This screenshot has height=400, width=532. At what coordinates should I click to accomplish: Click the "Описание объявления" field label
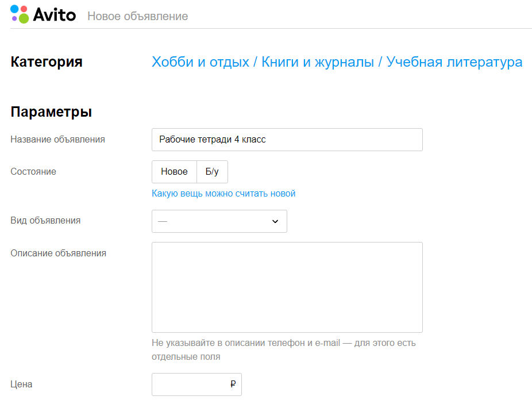tap(58, 253)
